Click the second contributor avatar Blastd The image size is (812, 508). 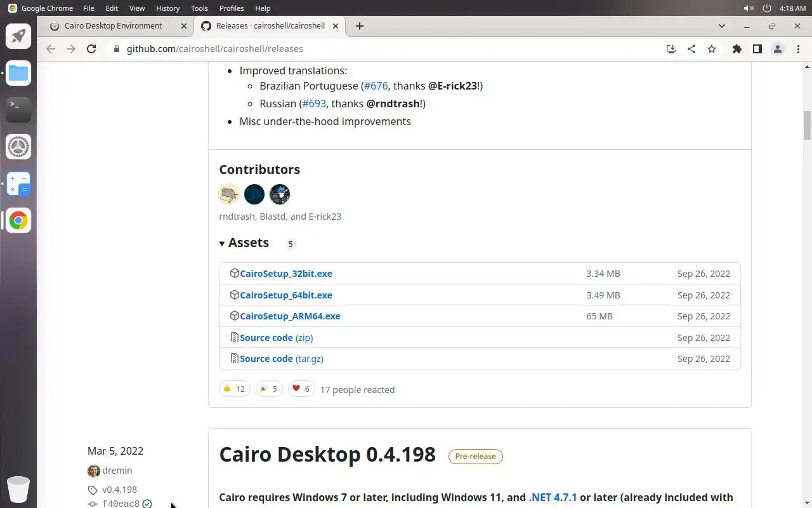(254, 194)
